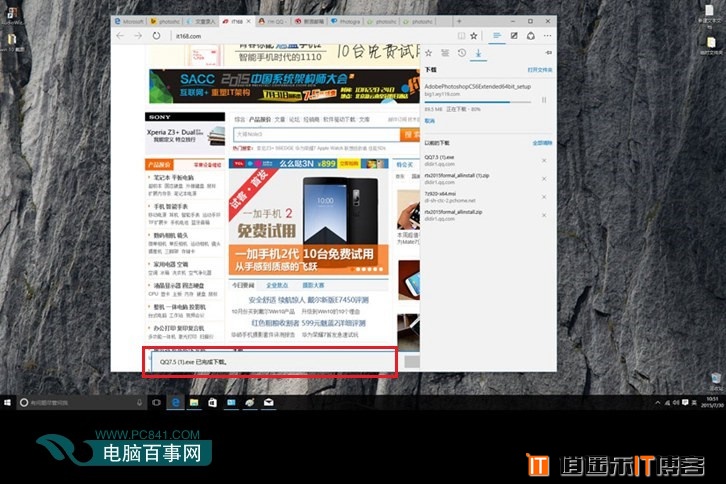
Task: Select AdobePhotoshopCS6Extended64bit_setup download entry
Action: (477, 90)
